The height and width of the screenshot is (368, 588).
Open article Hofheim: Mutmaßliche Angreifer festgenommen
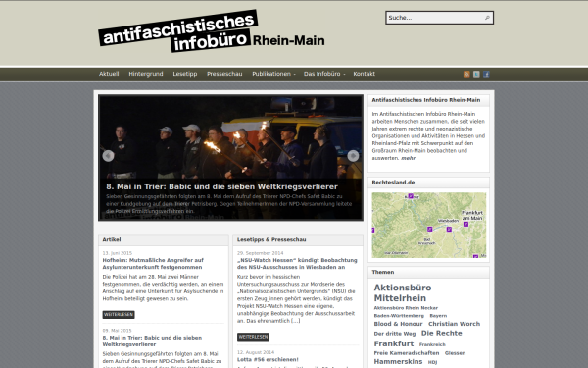click(153, 264)
